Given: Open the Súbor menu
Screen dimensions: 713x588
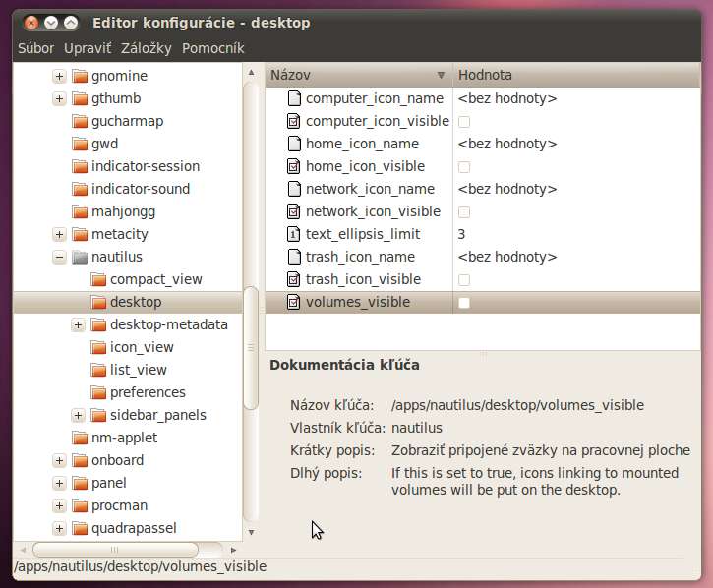Looking at the screenshot, I should 35,48.
